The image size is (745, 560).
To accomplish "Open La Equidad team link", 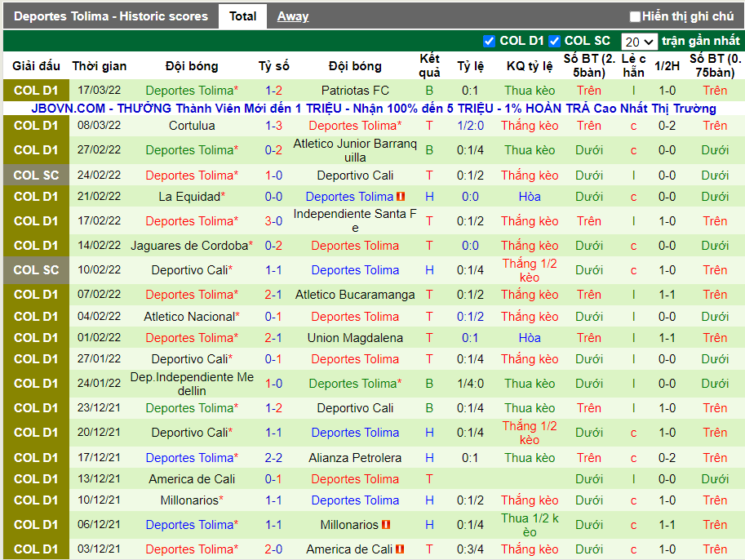I will (189, 197).
